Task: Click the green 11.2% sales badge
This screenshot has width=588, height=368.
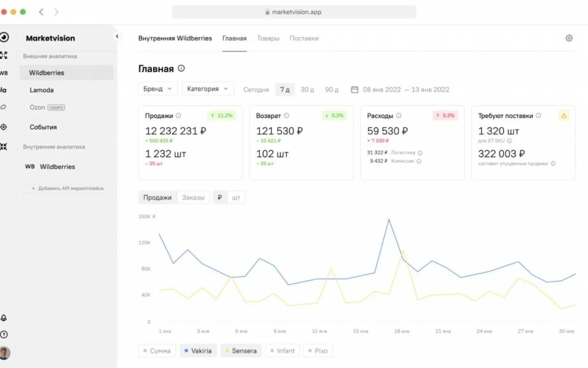Action: pyautogui.click(x=221, y=115)
